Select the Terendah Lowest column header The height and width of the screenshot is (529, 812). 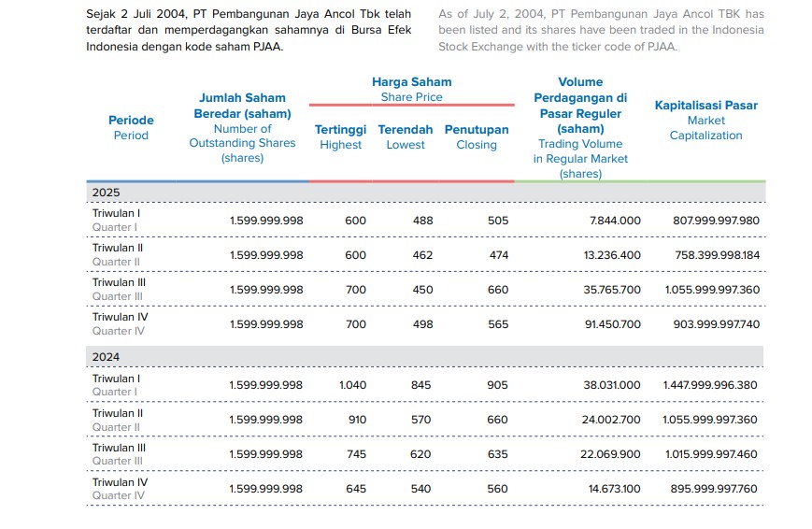point(405,136)
